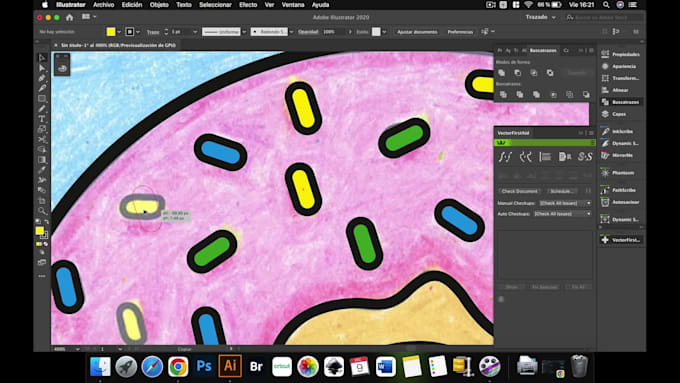Viewport: 680px width, 383px height.
Task: Select the Direct Selection tool
Action: [42, 68]
